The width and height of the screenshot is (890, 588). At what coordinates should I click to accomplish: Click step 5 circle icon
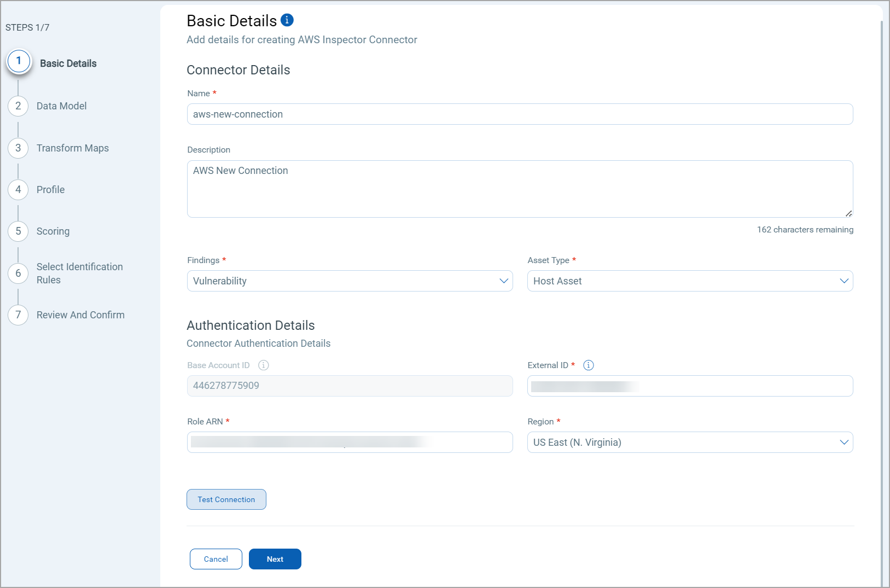18,231
